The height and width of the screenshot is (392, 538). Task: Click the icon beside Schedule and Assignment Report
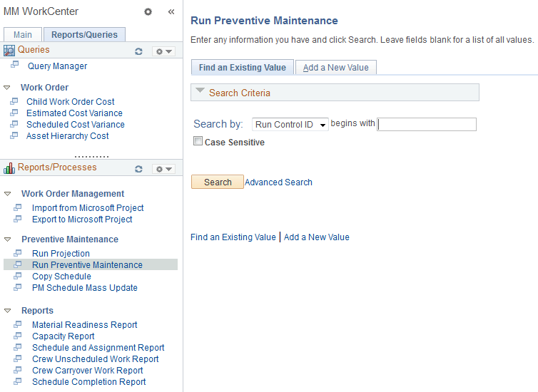point(18,347)
